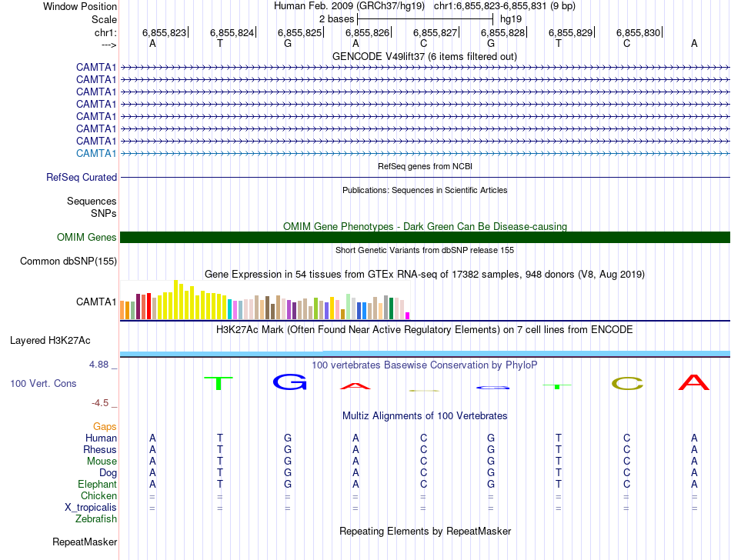This screenshot has height=560, width=731.
Task: Select the dark green OMIM gene bar
Action: [425, 238]
